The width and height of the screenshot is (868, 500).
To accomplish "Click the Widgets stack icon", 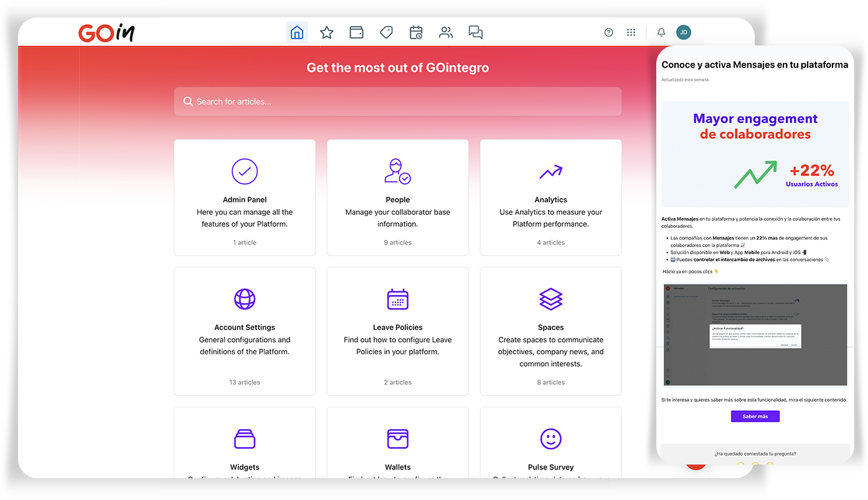I will point(245,439).
